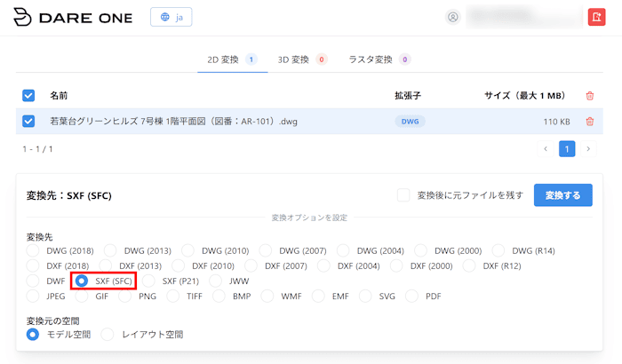Select WMF output format
Viewport: 622px width, 364px height.
267,297
